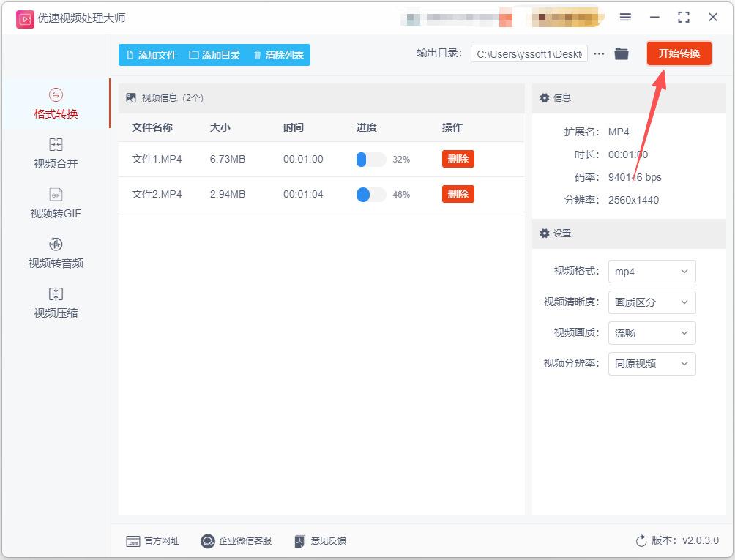The height and width of the screenshot is (560, 735).
Task: Expand the 视频格式 mp4 dropdown
Action: pos(652,272)
